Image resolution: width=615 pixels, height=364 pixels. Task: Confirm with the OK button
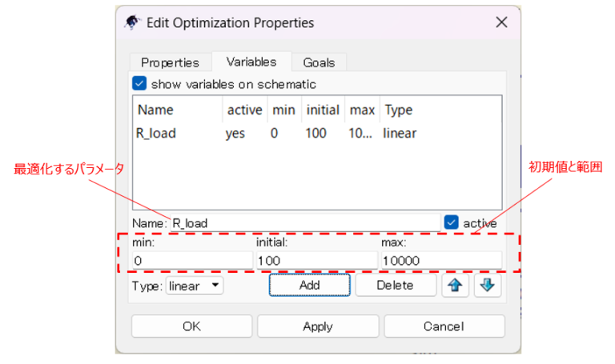point(191,326)
